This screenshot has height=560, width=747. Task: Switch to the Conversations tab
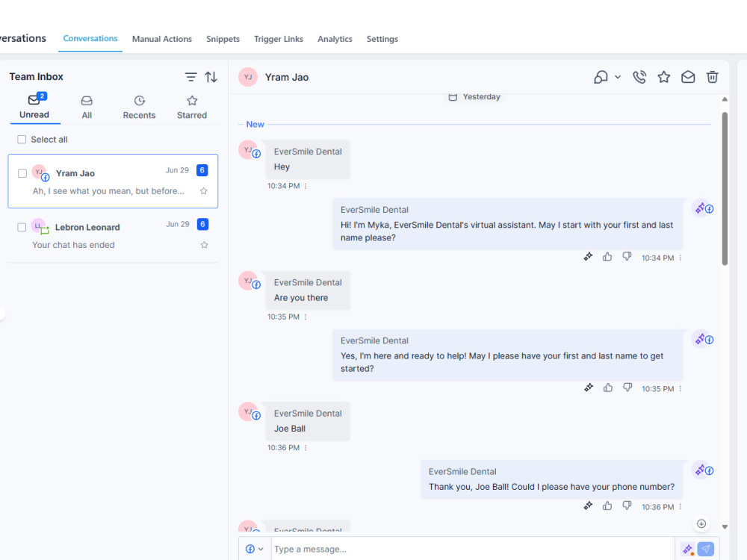pos(90,39)
